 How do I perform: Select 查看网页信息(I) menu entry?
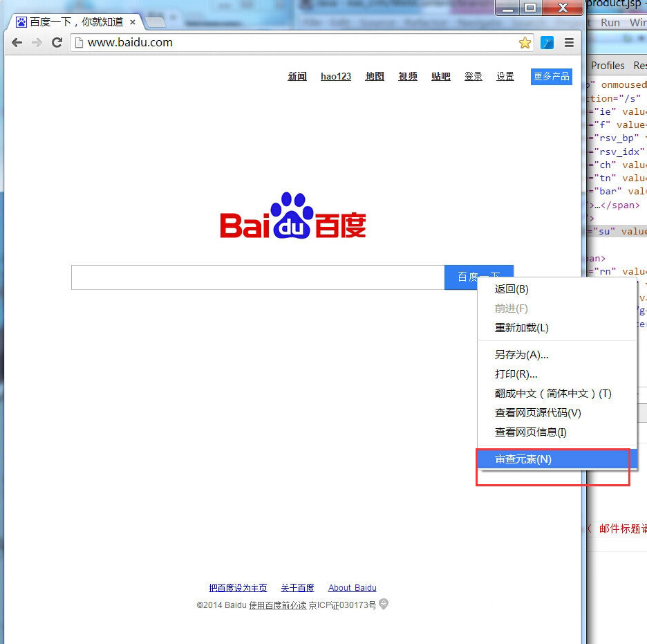pyautogui.click(x=557, y=432)
